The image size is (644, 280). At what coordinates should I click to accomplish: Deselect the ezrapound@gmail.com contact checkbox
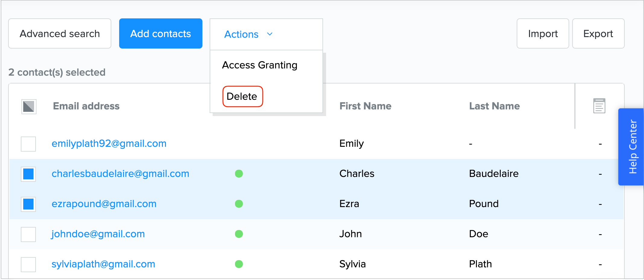pyautogui.click(x=28, y=204)
